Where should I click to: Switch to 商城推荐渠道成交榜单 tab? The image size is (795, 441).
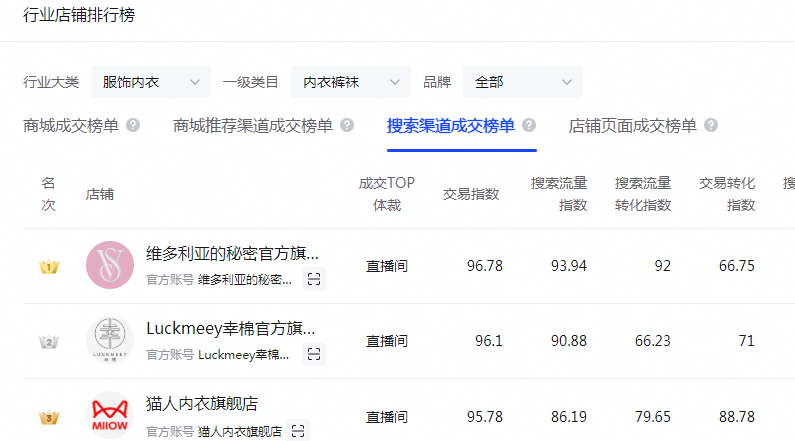tap(252, 126)
